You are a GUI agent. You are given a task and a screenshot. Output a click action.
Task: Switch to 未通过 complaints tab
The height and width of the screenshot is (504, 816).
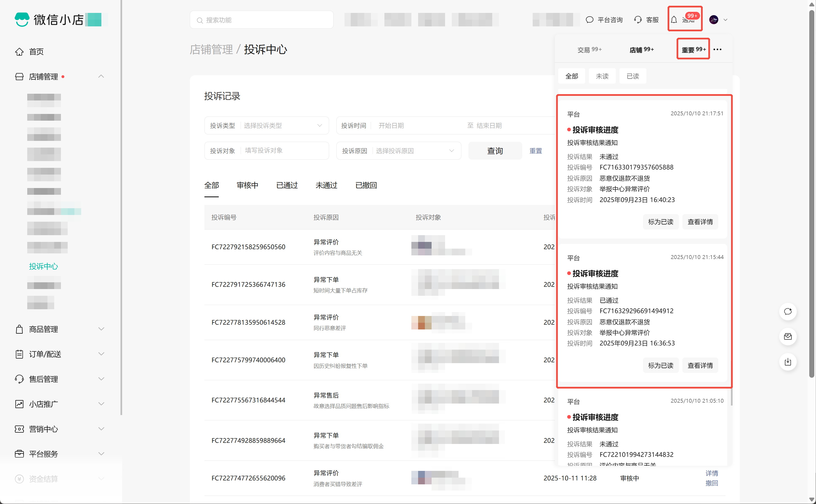326,185
